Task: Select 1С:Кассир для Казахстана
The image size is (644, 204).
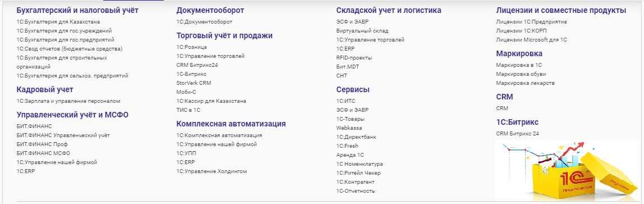Action: point(211,101)
